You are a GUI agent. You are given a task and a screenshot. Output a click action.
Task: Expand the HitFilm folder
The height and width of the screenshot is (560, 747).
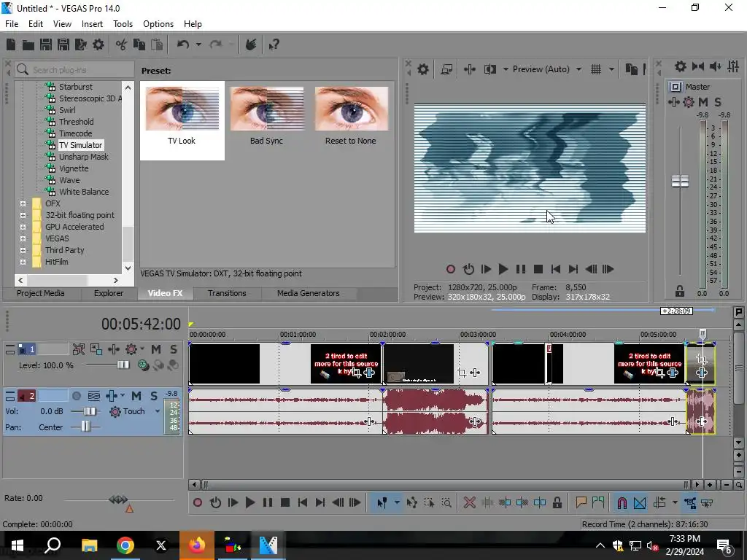pos(23,262)
